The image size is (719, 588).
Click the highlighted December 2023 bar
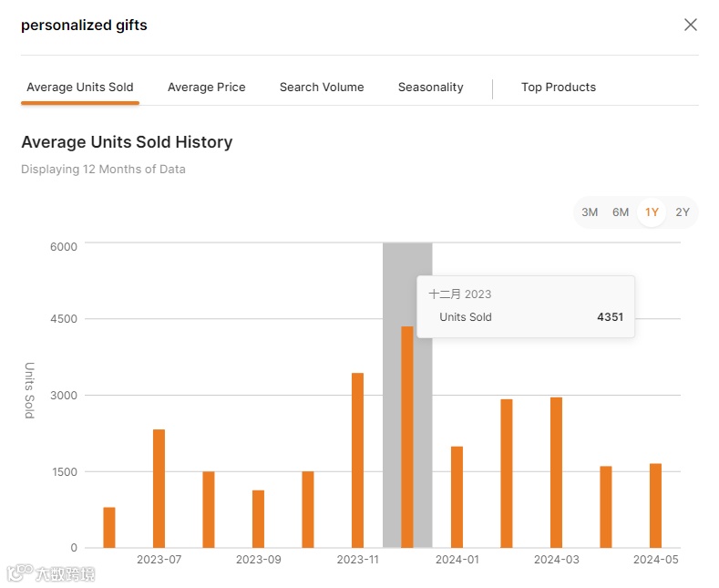click(407, 437)
